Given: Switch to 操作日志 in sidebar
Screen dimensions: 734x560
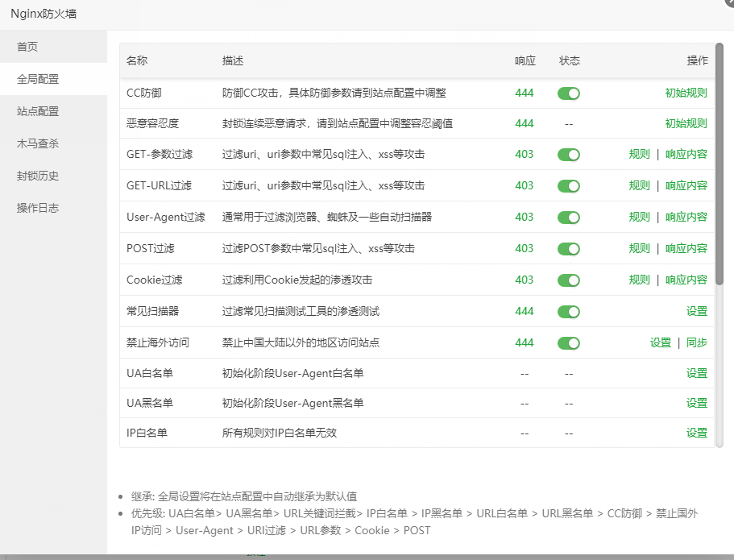Looking at the screenshot, I should tap(27, 208).
